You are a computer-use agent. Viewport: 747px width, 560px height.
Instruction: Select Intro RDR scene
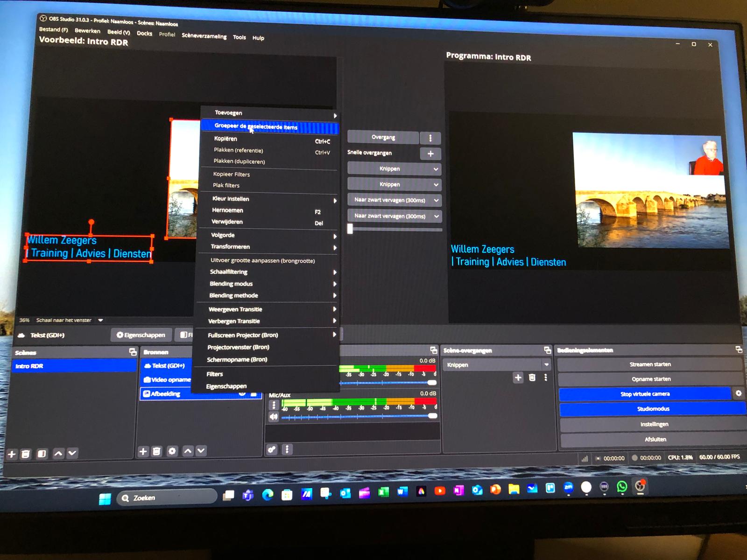coord(74,366)
